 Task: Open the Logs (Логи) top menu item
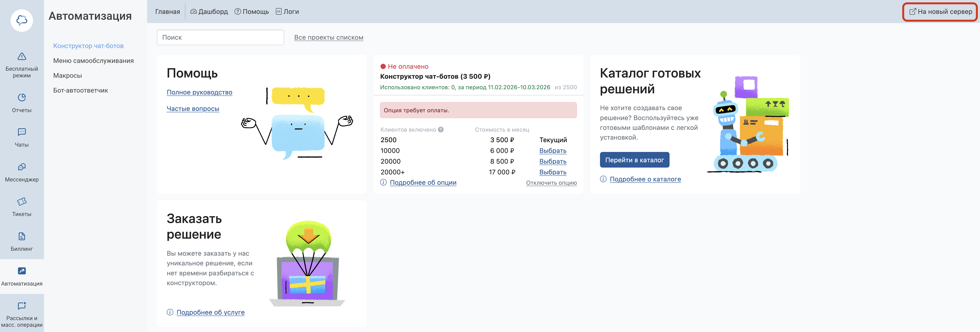[287, 12]
